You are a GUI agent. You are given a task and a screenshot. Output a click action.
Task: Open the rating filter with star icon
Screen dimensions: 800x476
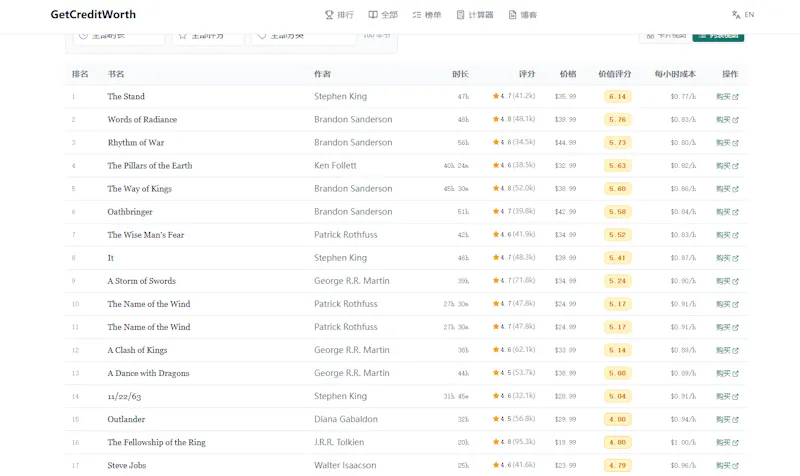point(208,38)
